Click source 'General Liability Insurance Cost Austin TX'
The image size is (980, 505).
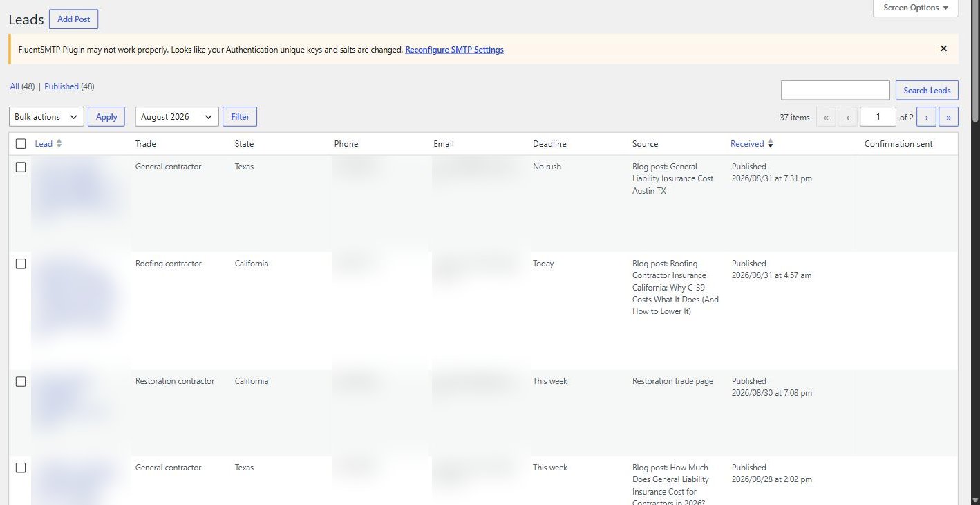pos(673,178)
